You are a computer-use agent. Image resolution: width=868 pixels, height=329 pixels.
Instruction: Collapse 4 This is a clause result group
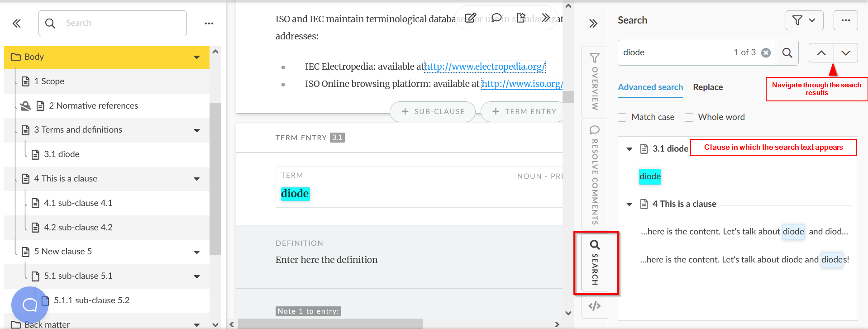point(629,204)
